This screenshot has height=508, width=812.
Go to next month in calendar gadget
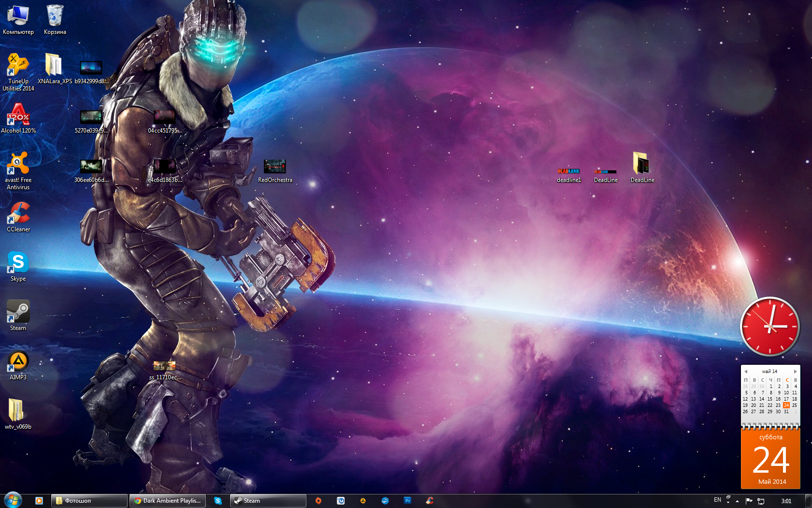coord(795,372)
